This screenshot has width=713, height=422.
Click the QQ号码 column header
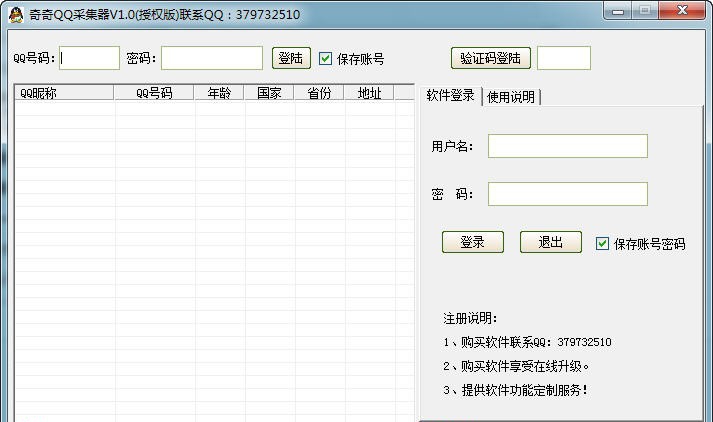point(154,93)
